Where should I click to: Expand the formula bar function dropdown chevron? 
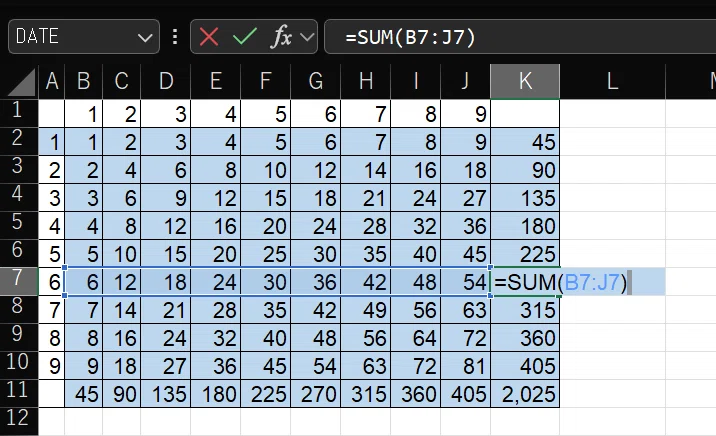307,37
